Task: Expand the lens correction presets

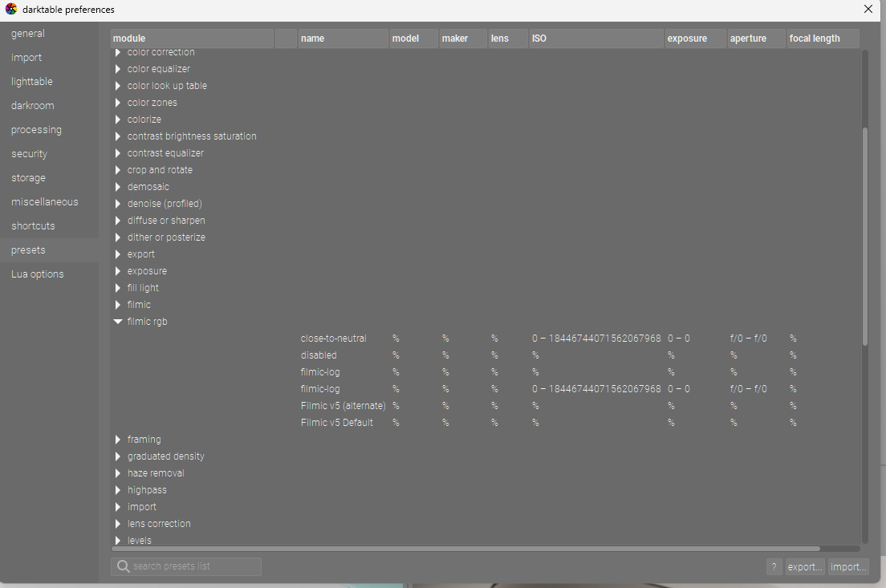Action: pyautogui.click(x=118, y=524)
